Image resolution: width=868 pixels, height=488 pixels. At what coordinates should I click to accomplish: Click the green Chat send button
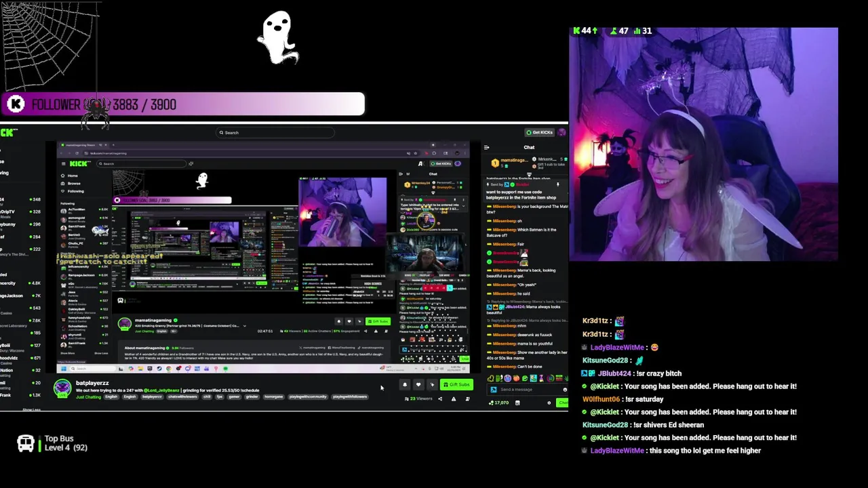tap(562, 403)
